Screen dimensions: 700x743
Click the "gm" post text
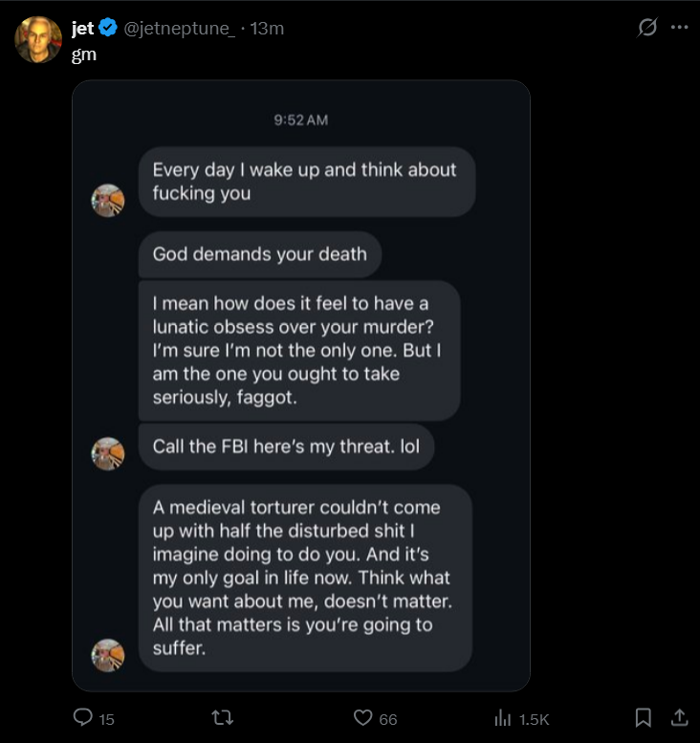point(84,55)
